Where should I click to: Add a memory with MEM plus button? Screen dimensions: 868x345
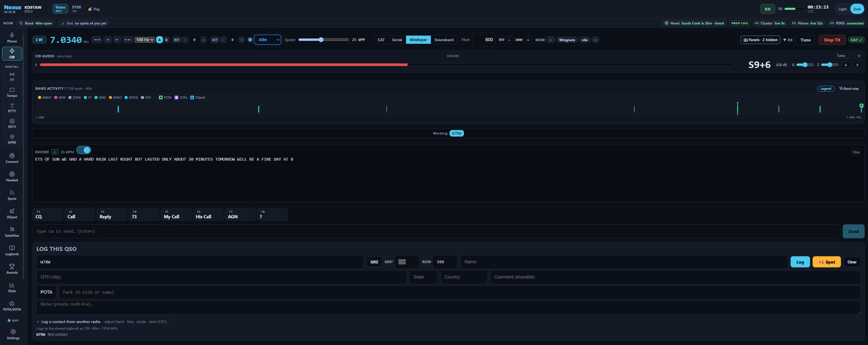(550, 40)
